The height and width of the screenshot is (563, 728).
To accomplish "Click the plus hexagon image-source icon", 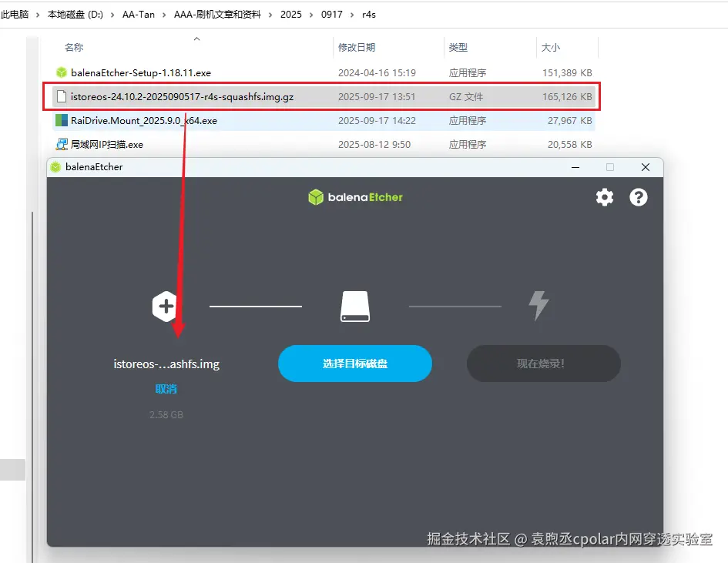I will [x=165, y=307].
